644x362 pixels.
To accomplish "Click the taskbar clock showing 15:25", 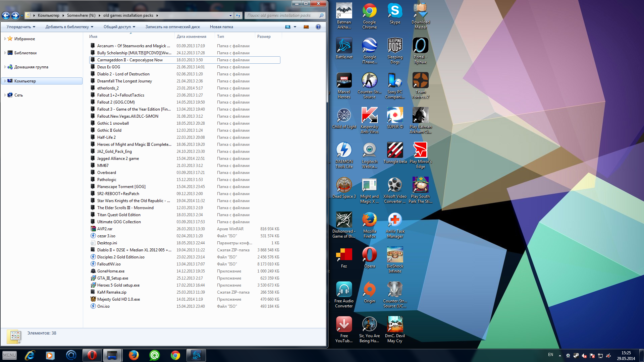I will click(626, 355).
